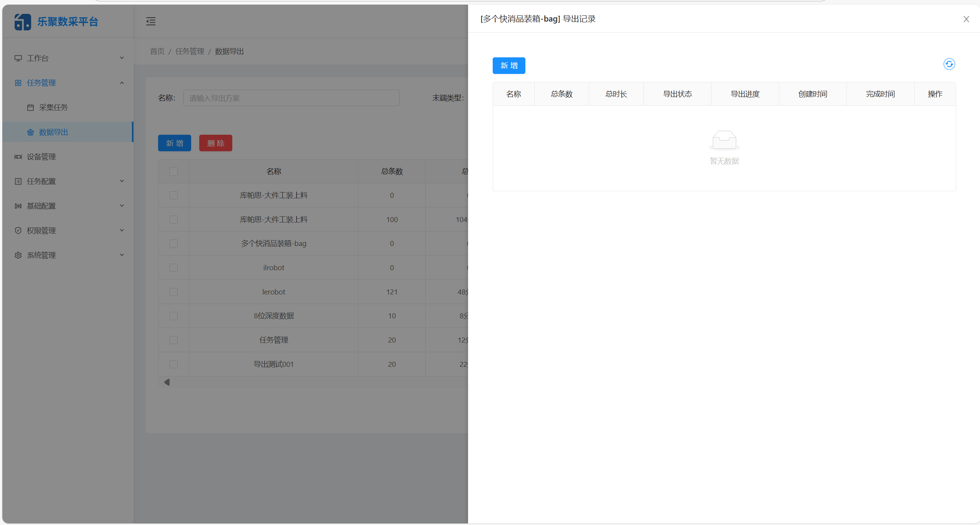This screenshot has width=980, height=525.
Task: Check the 导出测试001 row checkbox
Action: (x=173, y=364)
